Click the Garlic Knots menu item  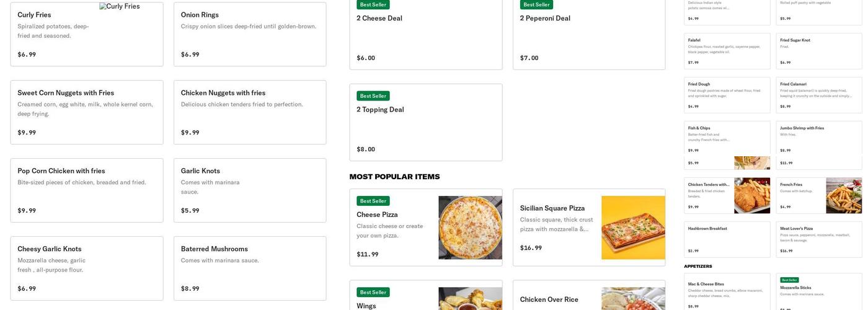pyautogui.click(x=250, y=190)
